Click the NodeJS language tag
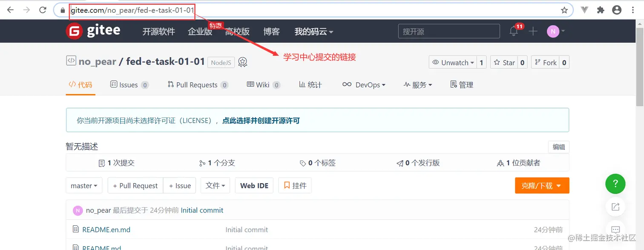644x250 pixels. point(221,63)
